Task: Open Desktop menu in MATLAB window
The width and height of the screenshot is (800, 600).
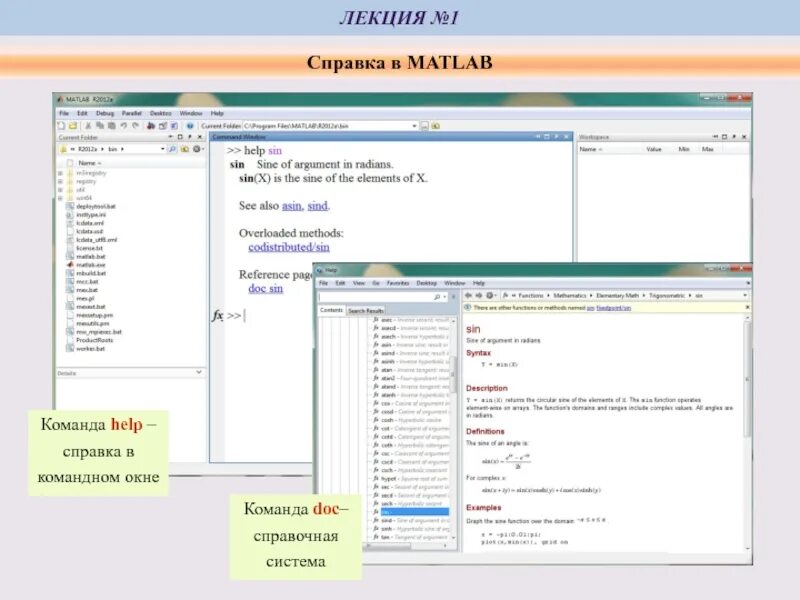Action: pyautogui.click(x=161, y=113)
